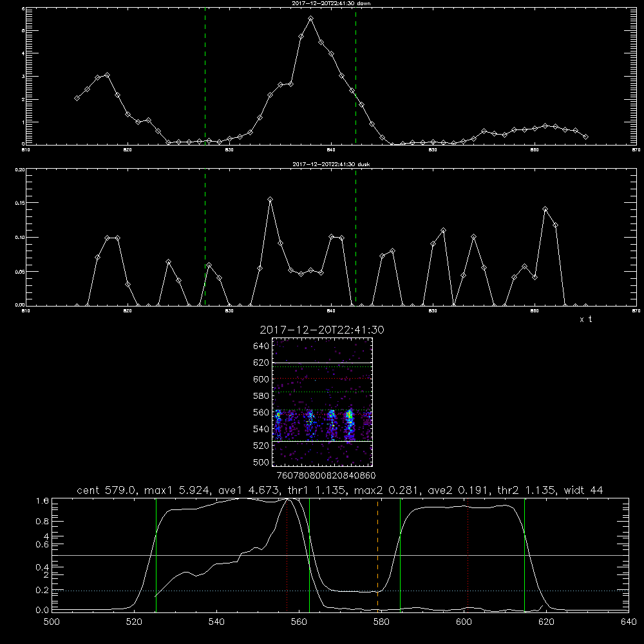Click the "600" y-axis label of the spectrogram
644x644 pixels.
(261, 379)
